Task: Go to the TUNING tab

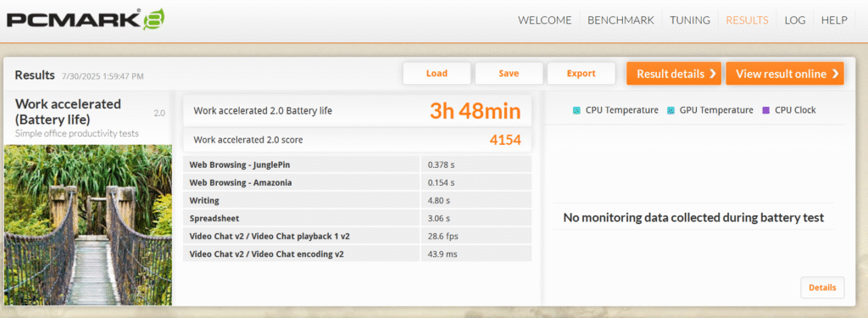Action: coord(690,20)
